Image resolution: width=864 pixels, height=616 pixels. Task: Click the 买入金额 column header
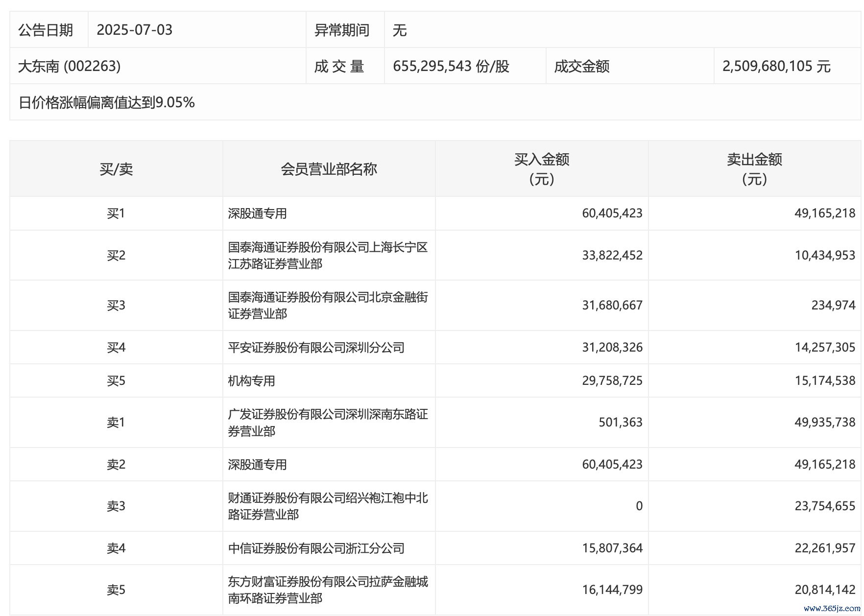point(541,169)
